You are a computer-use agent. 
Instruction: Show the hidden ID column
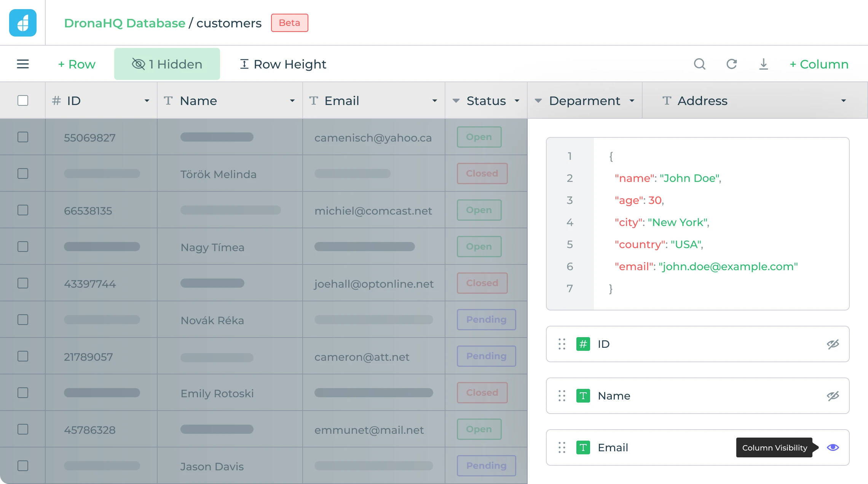(833, 344)
